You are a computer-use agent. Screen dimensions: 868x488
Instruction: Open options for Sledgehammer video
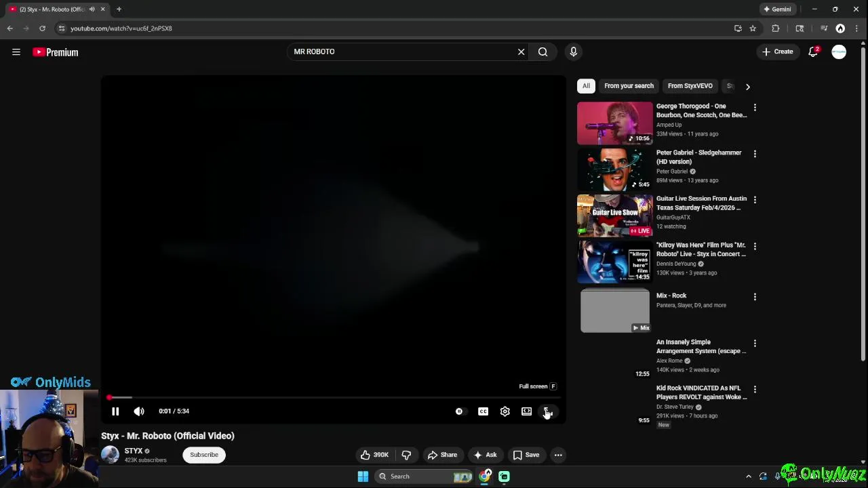click(x=755, y=154)
